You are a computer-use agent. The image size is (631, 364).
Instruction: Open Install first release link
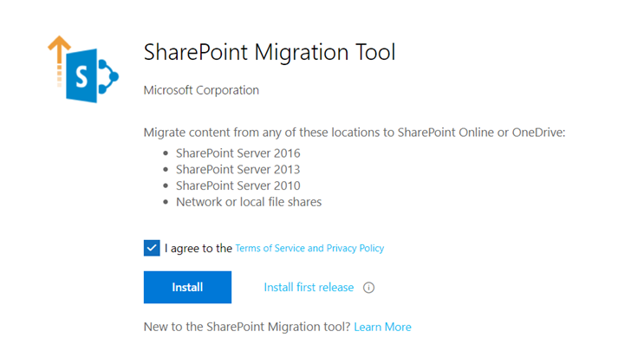pyautogui.click(x=309, y=287)
